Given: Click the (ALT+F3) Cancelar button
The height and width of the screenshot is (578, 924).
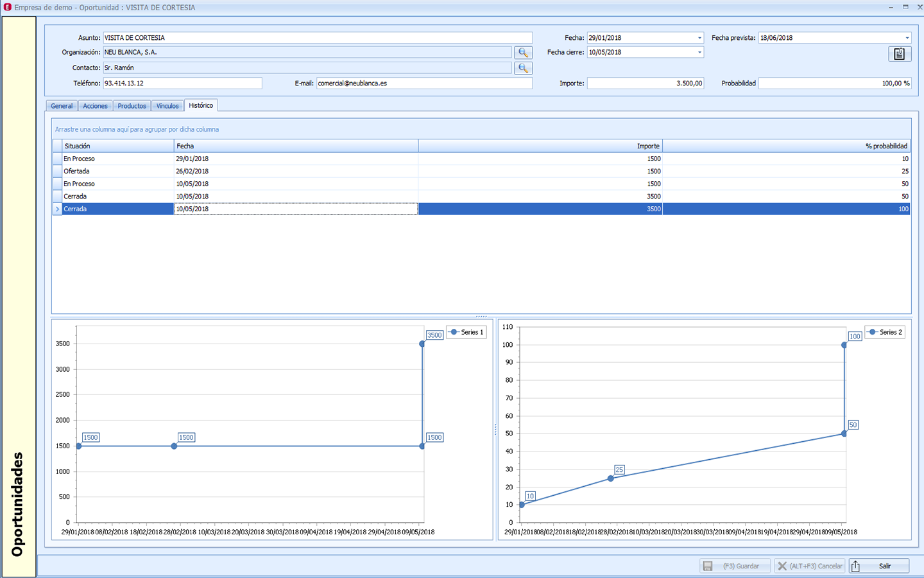Looking at the screenshot, I should [809, 566].
